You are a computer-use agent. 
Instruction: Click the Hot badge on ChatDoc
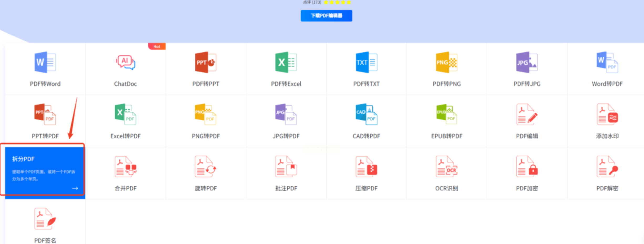tap(157, 46)
